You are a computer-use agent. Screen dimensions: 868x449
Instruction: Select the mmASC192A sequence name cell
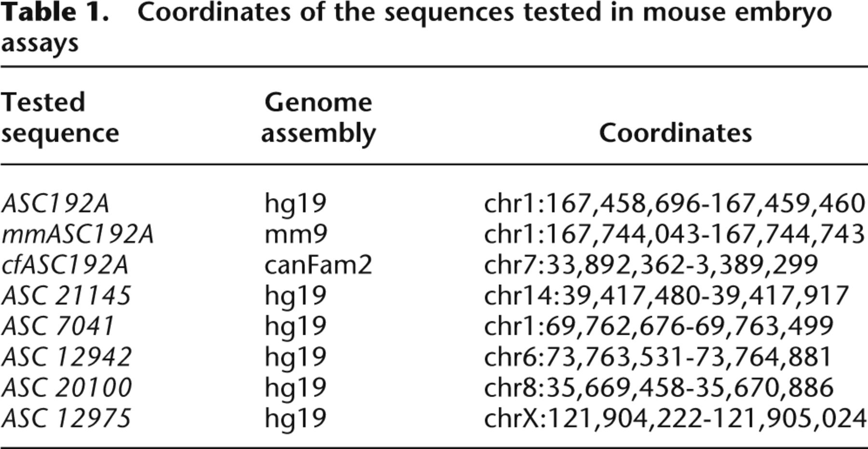tap(78, 235)
